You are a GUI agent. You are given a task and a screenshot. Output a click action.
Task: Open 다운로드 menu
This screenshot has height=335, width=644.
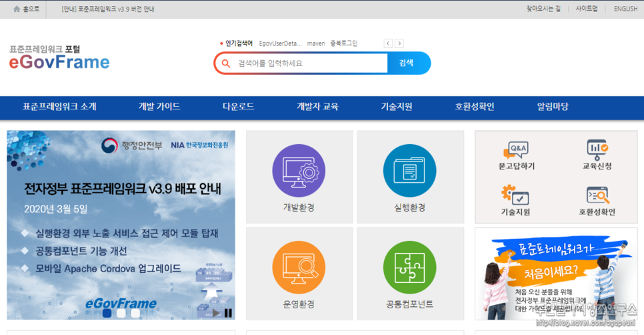[238, 107]
